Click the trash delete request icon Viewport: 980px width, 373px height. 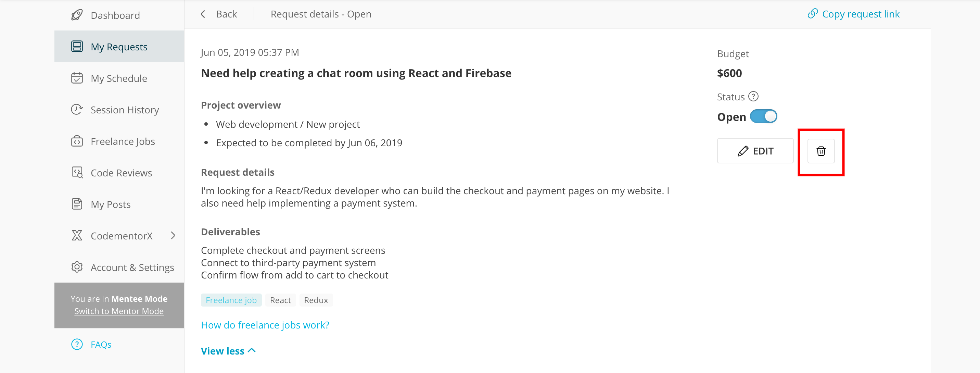[x=821, y=151]
